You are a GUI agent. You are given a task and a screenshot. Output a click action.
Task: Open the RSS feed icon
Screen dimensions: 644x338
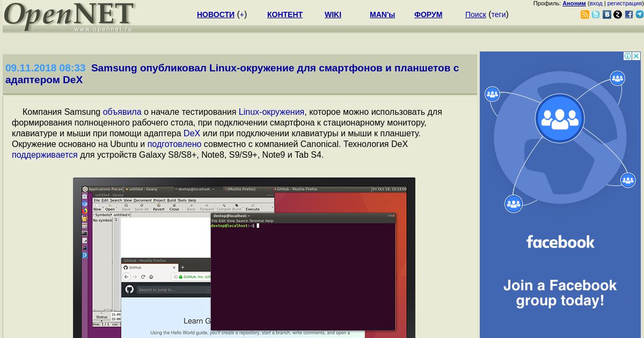click(585, 14)
